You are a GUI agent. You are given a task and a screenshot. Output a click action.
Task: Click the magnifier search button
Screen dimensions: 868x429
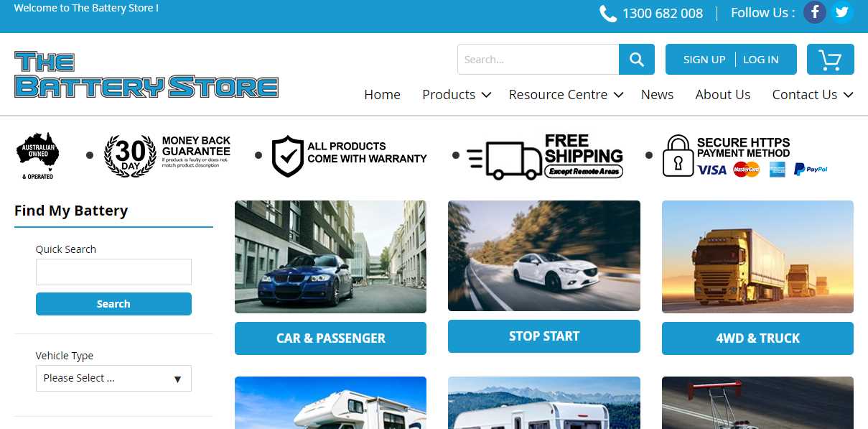coord(637,60)
